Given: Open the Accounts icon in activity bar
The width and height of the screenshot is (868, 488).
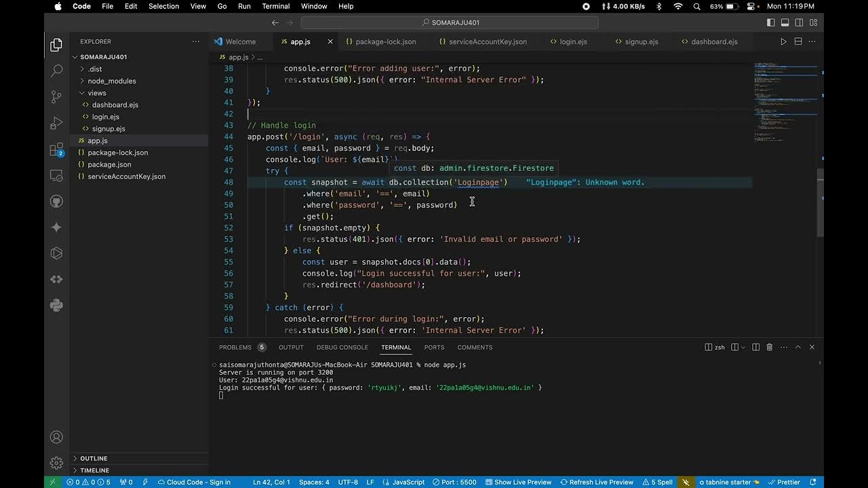Looking at the screenshot, I should [x=56, y=437].
